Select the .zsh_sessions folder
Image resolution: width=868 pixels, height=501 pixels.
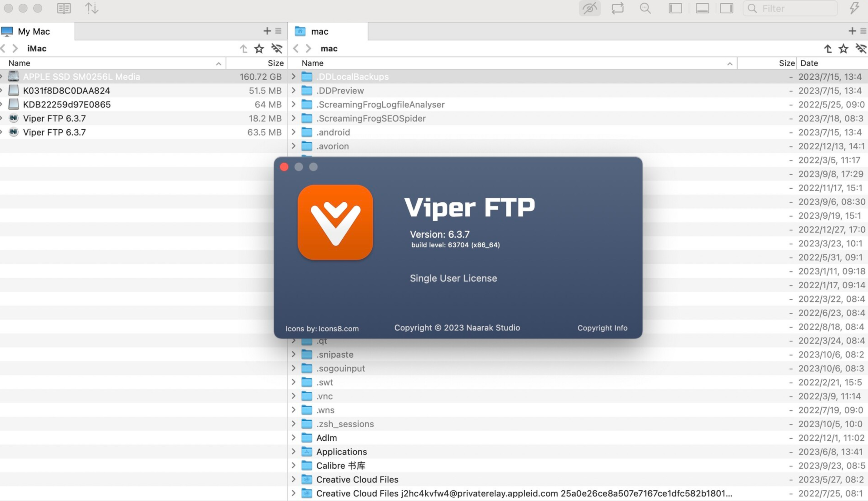tap(578, 423)
